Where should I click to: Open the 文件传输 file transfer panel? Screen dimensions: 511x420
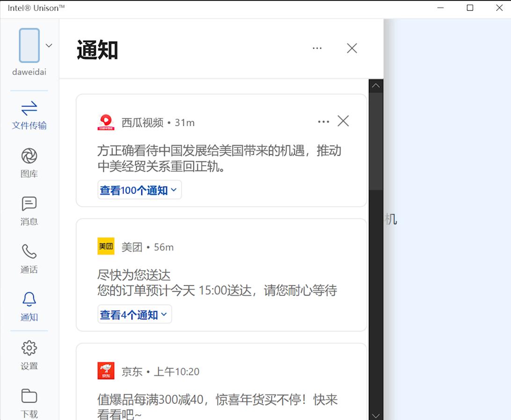tap(29, 115)
